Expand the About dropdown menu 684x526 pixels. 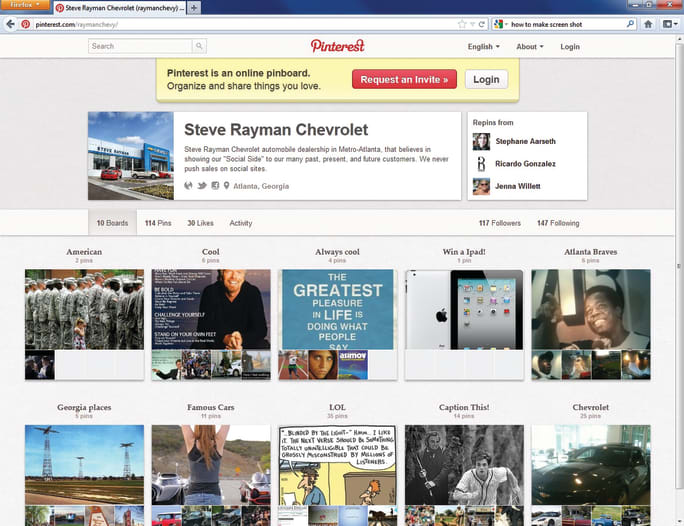(x=529, y=46)
